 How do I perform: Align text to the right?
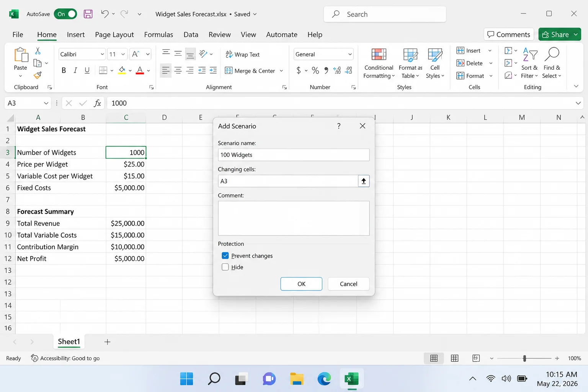point(190,70)
